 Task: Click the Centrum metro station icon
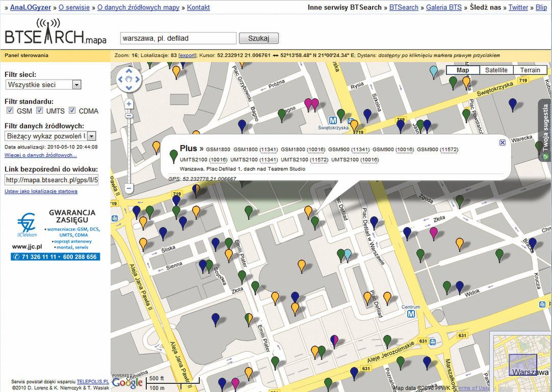coord(411,314)
